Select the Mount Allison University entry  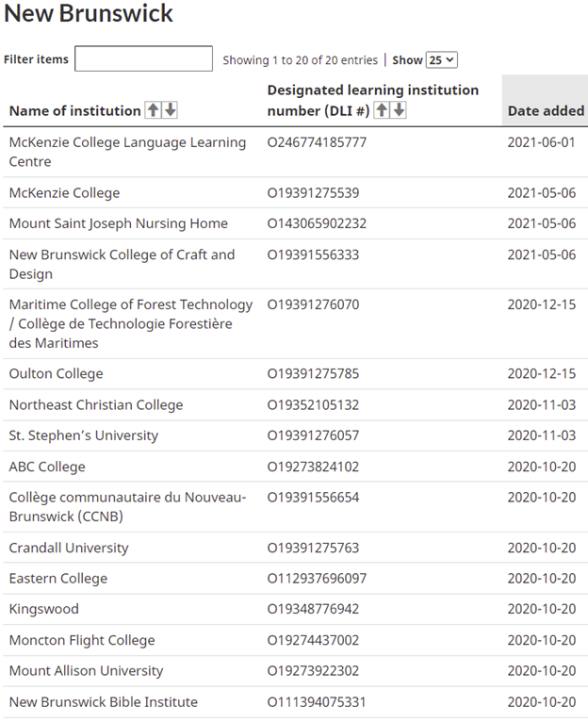click(x=86, y=671)
